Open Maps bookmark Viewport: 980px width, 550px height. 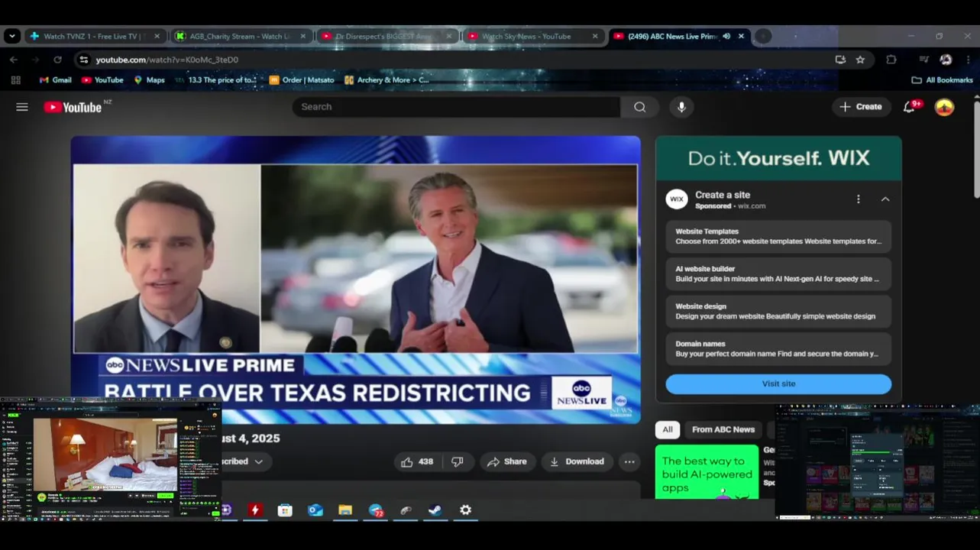click(149, 79)
